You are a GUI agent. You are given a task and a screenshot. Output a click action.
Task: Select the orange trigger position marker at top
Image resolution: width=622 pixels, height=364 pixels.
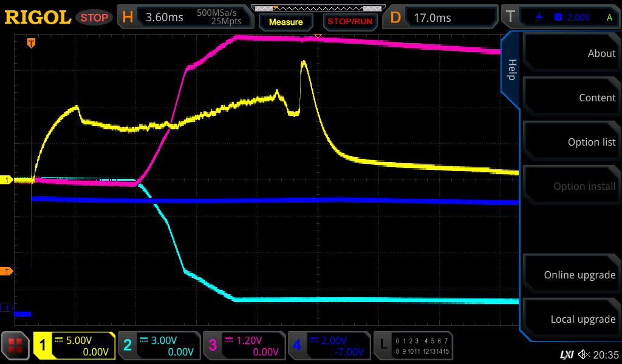click(x=31, y=43)
